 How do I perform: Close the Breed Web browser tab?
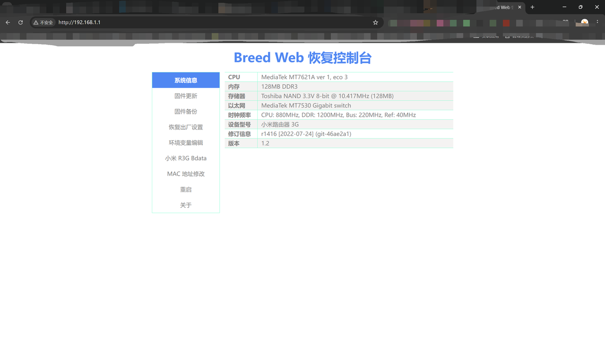[x=520, y=7]
